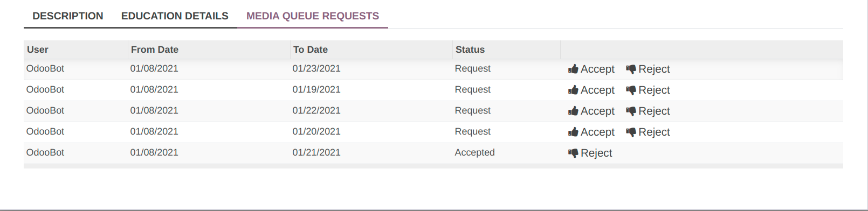Sort by the From Date column header
Viewport: 868px width, 211px height.
tap(209, 50)
